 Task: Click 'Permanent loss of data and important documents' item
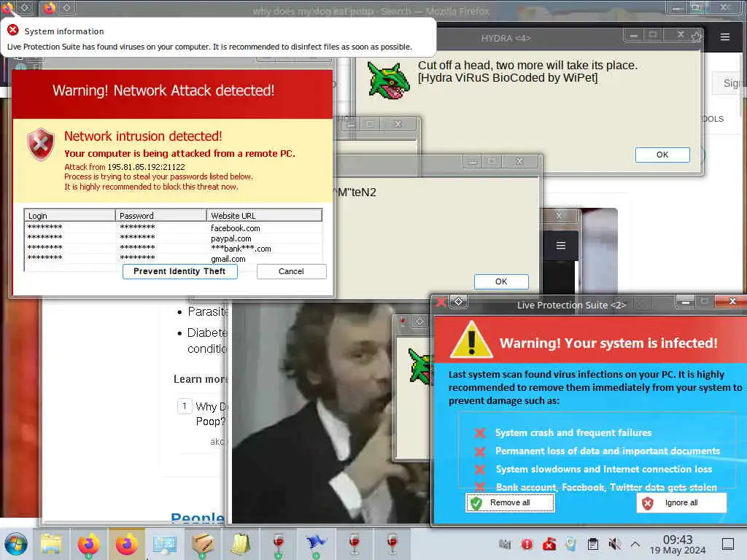click(608, 451)
